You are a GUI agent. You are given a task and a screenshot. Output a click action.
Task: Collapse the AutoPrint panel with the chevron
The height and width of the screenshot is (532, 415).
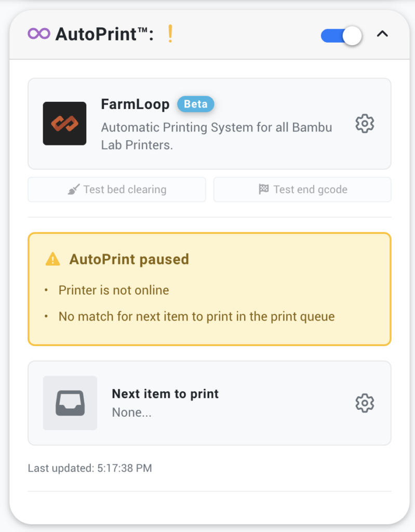pos(383,34)
